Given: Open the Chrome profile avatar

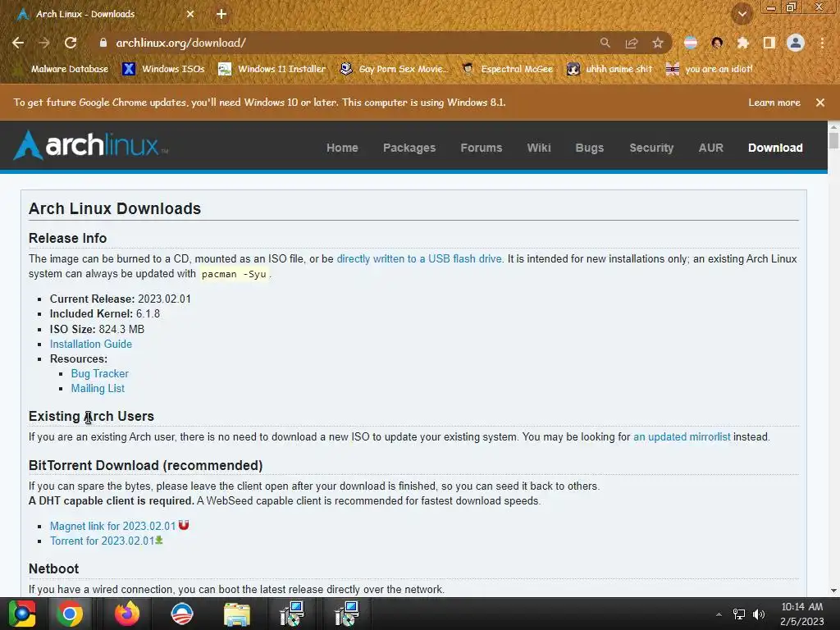Looking at the screenshot, I should 796,43.
